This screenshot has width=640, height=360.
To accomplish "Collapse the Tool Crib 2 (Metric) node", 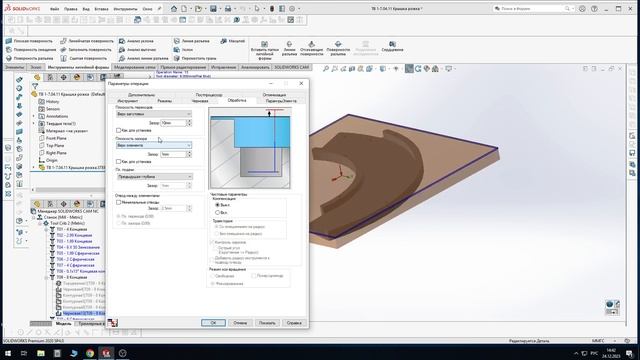I will (x=40, y=223).
